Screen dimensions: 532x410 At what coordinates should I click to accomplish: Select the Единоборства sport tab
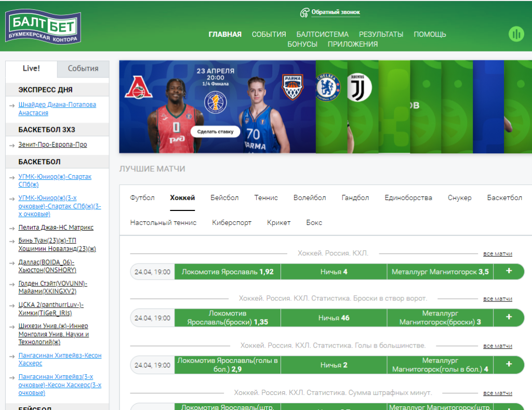tap(408, 197)
